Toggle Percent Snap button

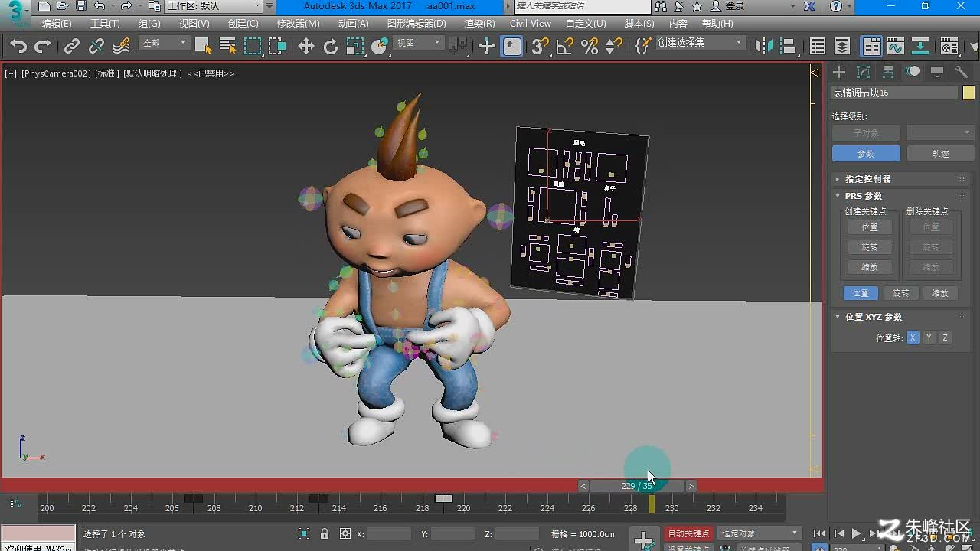tap(590, 47)
